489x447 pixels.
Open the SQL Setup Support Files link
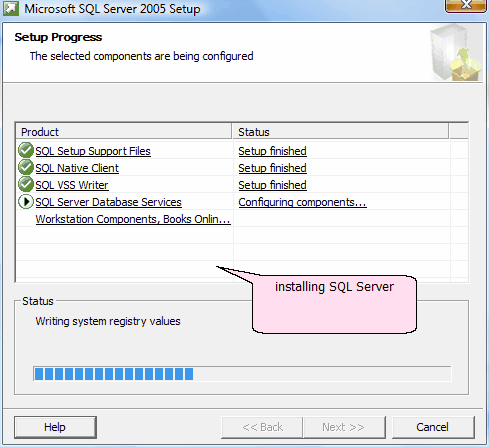[x=93, y=151]
